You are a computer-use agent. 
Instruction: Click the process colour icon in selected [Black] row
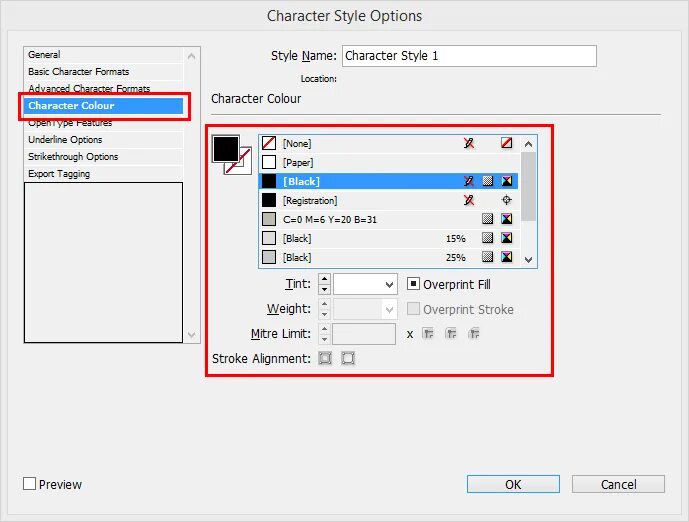click(487, 181)
